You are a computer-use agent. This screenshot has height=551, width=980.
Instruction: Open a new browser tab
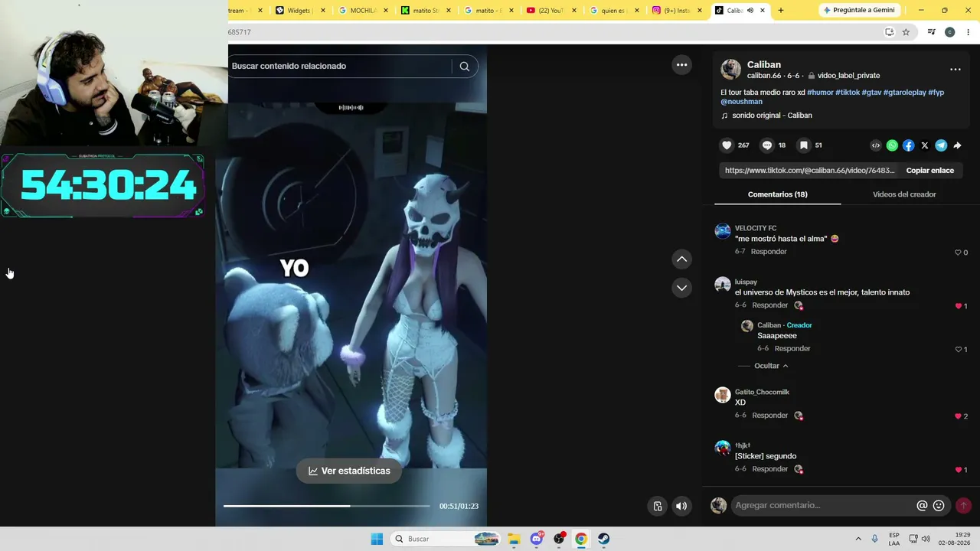(781, 11)
